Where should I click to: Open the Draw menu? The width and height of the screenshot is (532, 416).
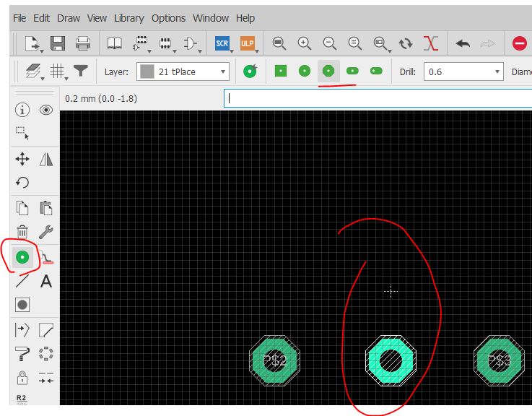69,18
